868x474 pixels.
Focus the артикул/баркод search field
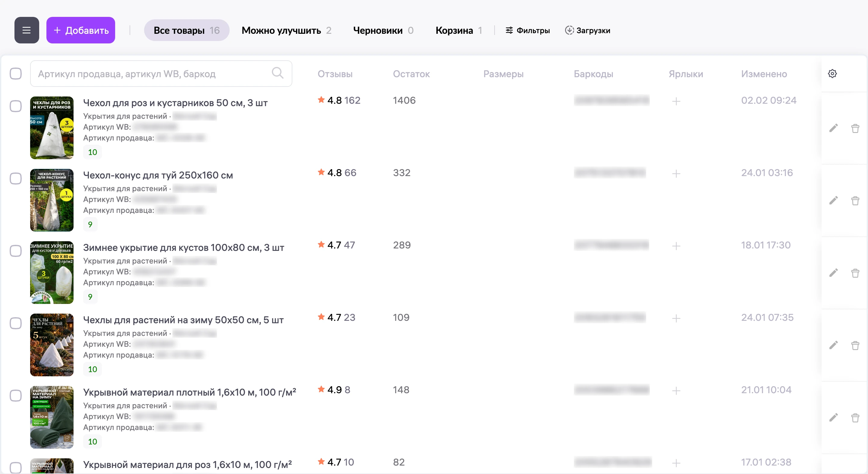coord(161,74)
